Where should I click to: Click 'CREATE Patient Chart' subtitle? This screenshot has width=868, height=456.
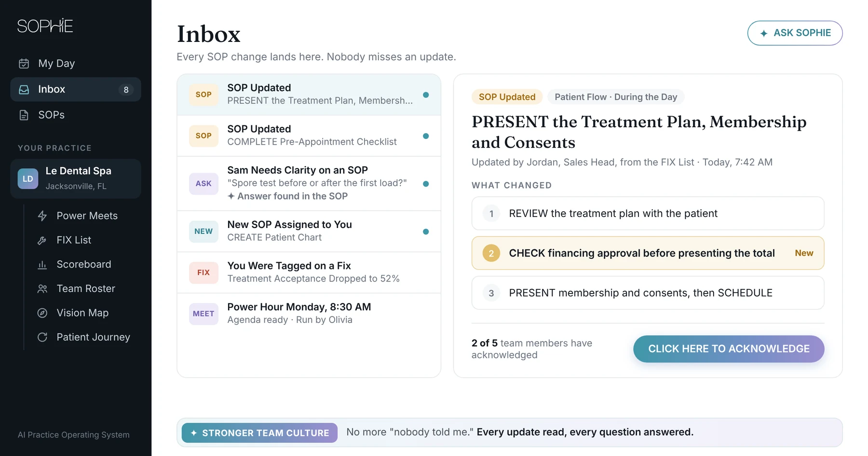tap(274, 238)
